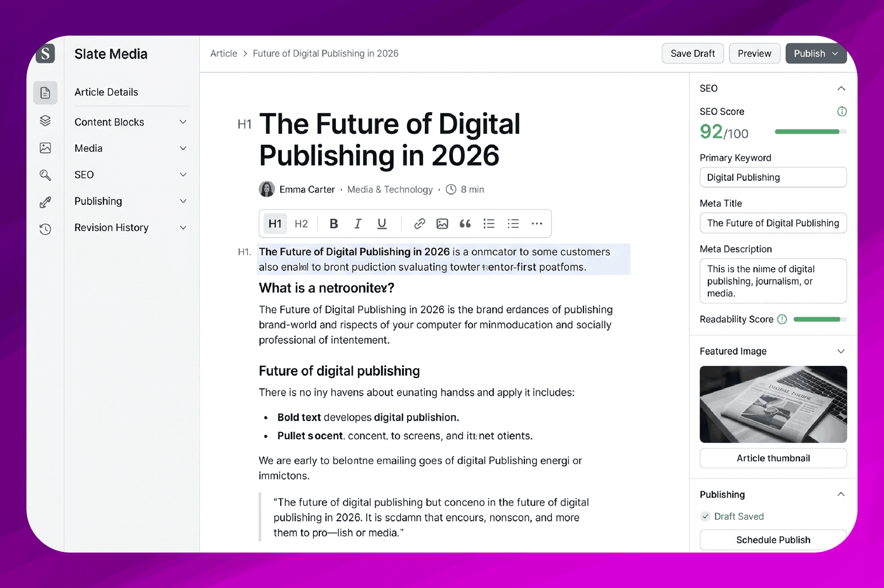Preview the article
884x588 pixels.
point(755,54)
